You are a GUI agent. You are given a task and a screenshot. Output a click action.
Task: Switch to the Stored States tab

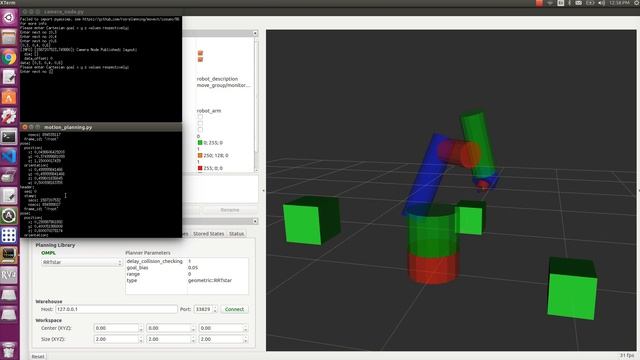coord(209,234)
